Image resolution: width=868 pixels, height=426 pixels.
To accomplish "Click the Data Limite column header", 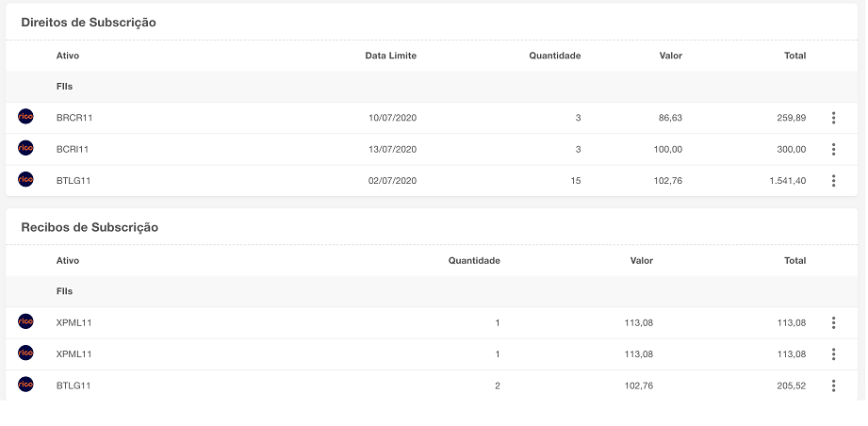I will click(x=390, y=56).
